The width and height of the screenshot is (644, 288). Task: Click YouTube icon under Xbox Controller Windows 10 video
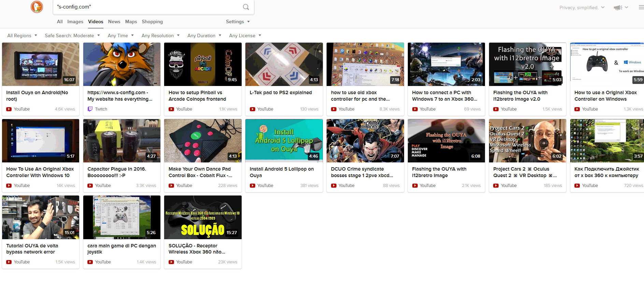point(9,186)
